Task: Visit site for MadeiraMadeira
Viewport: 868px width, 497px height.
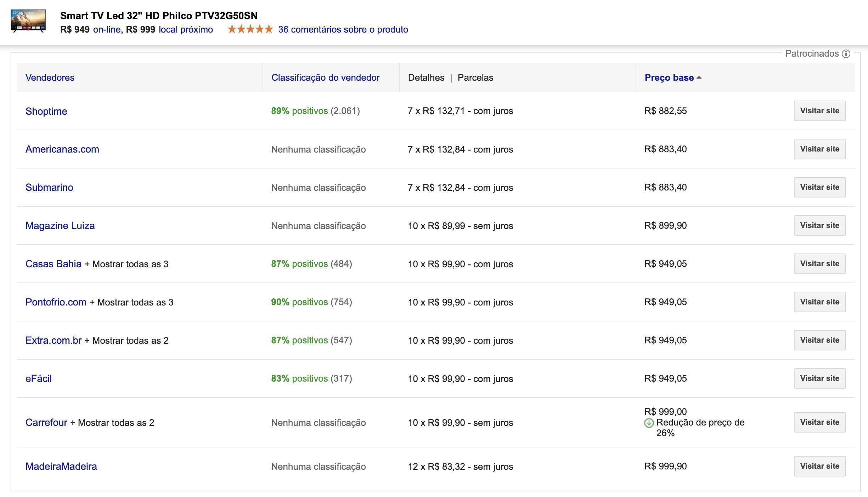Action: 819,466
